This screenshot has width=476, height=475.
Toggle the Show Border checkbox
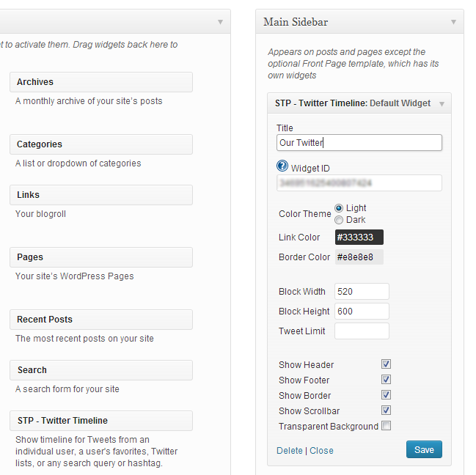(386, 395)
